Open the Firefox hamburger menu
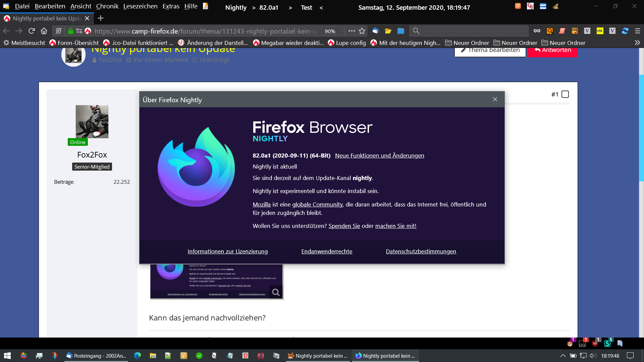 pos(638,31)
